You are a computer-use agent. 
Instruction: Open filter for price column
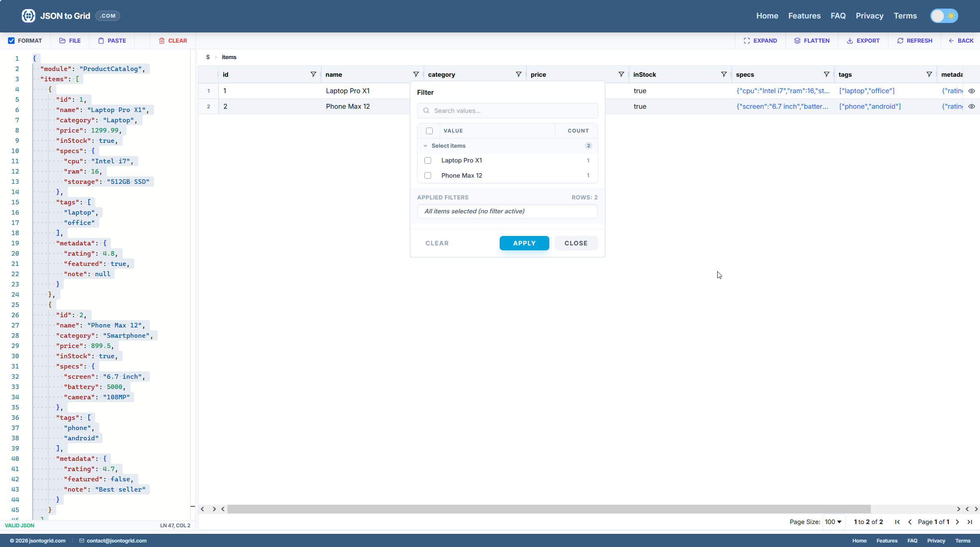tap(621, 74)
